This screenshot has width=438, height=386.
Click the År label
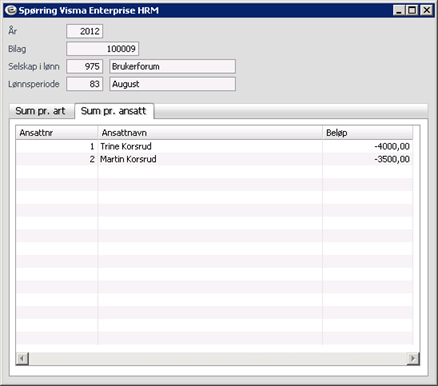pyautogui.click(x=12, y=31)
